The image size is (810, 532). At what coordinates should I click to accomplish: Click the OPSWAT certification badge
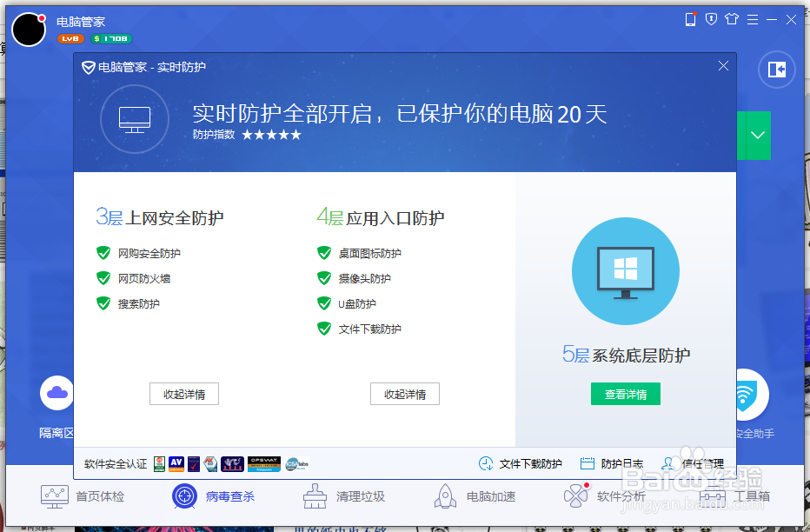click(x=264, y=464)
